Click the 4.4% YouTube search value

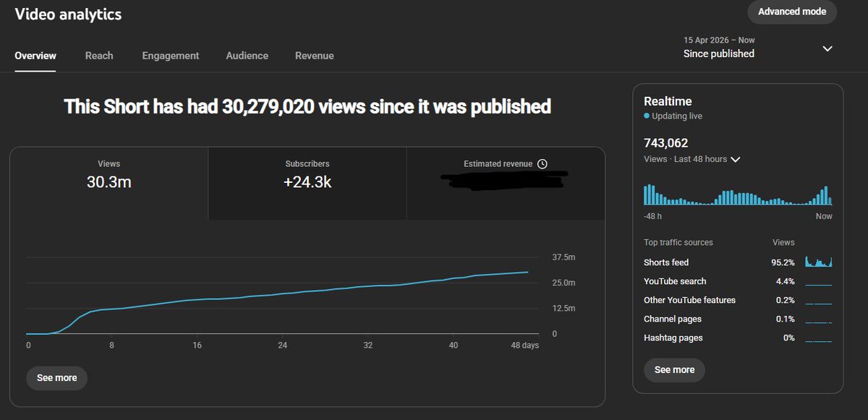pyautogui.click(x=786, y=281)
